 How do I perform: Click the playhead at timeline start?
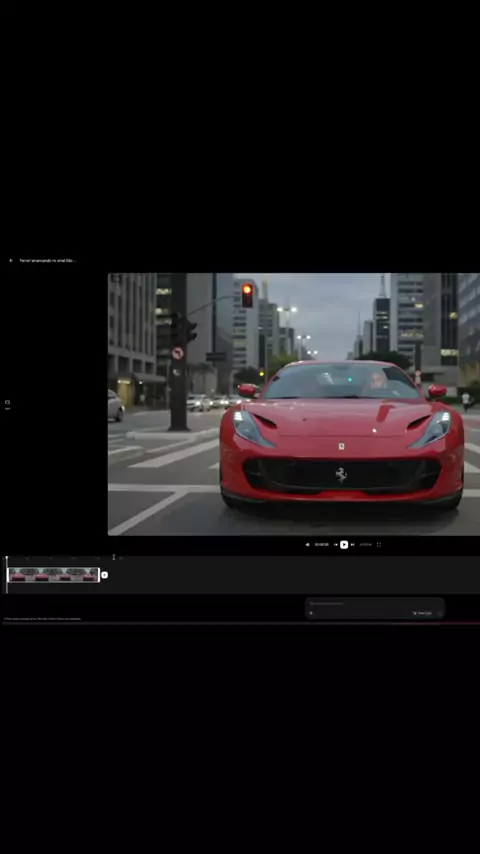coord(7,558)
